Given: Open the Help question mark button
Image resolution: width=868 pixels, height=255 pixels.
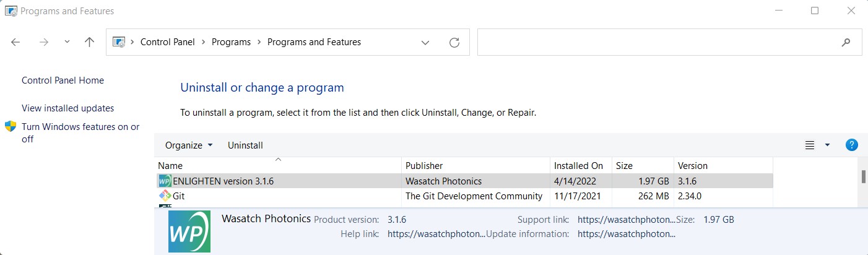Looking at the screenshot, I should (852, 145).
